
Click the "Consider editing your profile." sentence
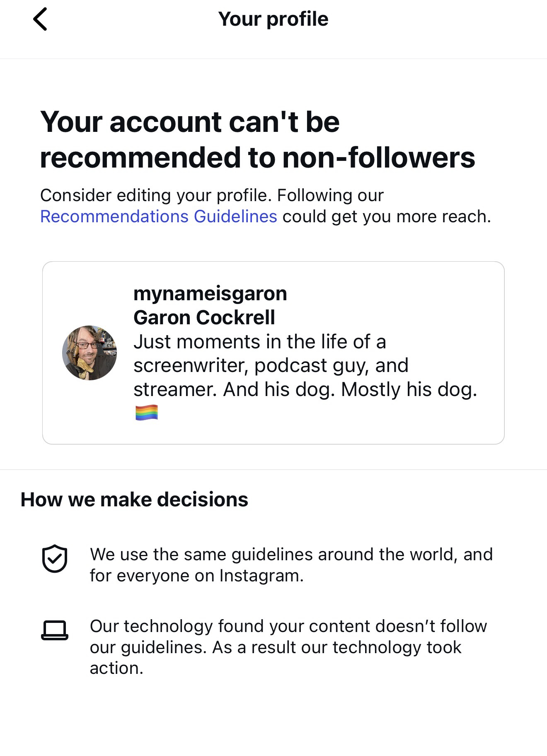pos(156,195)
